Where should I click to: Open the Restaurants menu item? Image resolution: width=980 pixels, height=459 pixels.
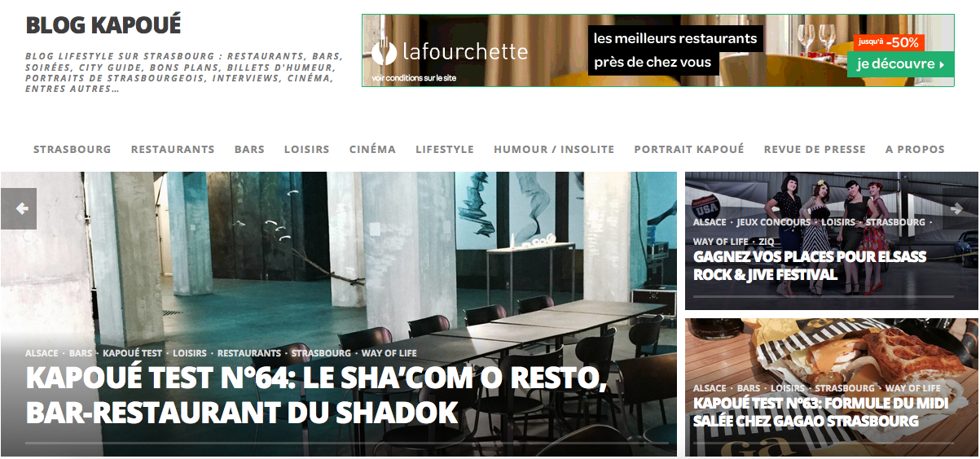pos(173,149)
